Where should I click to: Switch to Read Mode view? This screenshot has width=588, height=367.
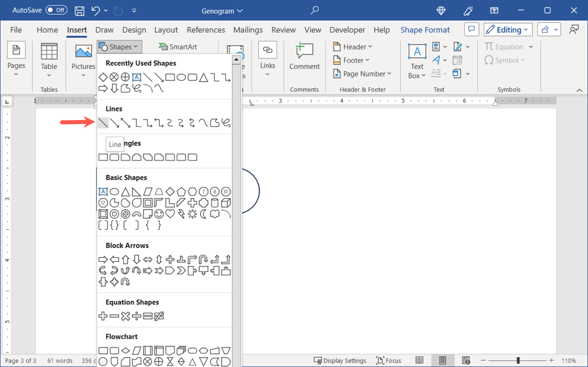(x=420, y=361)
